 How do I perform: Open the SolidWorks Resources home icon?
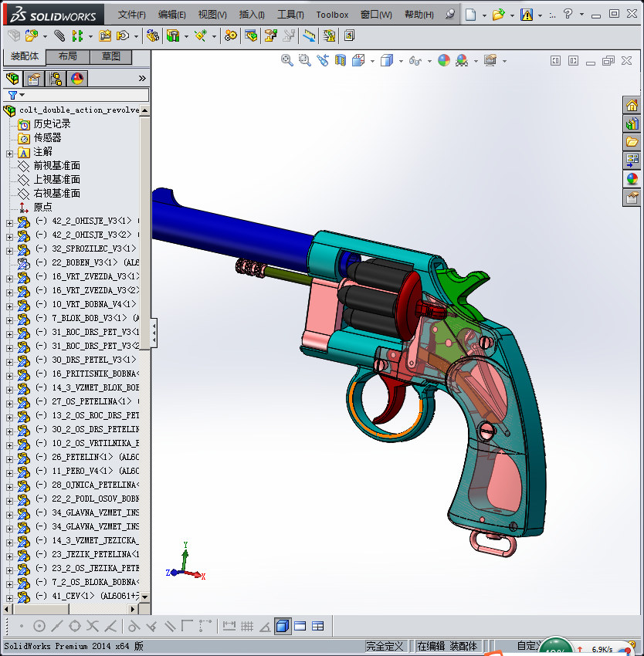[x=632, y=105]
